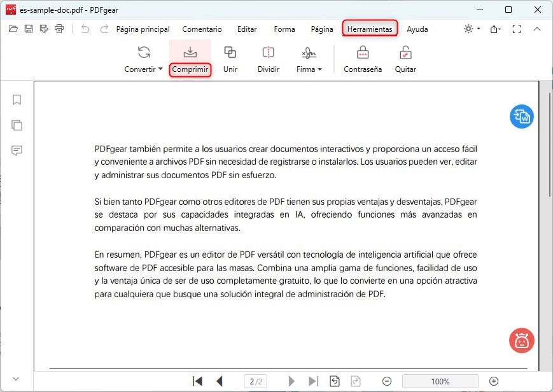Go to the previous page

coord(220,381)
